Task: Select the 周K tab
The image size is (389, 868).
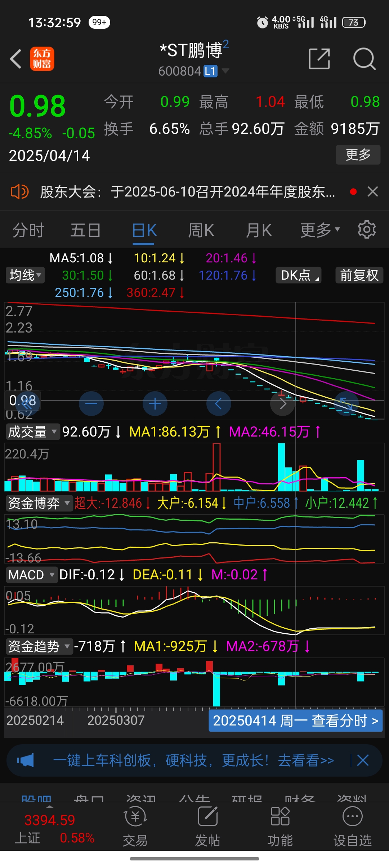Action: tap(201, 230)
